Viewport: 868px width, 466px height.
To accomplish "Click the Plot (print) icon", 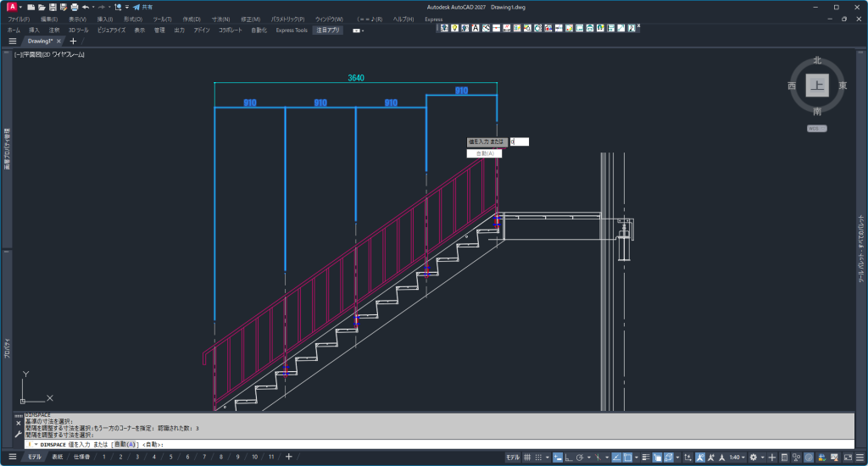I will pos(74,7).
